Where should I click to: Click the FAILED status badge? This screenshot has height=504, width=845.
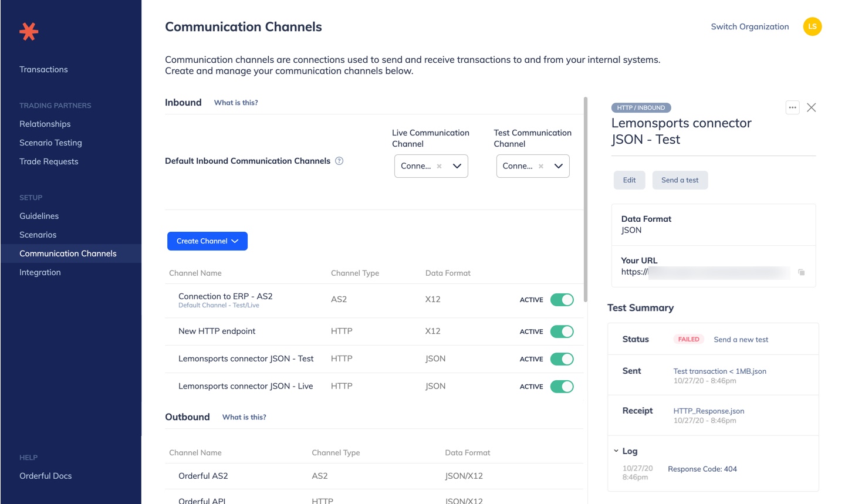tap(688, 339)
